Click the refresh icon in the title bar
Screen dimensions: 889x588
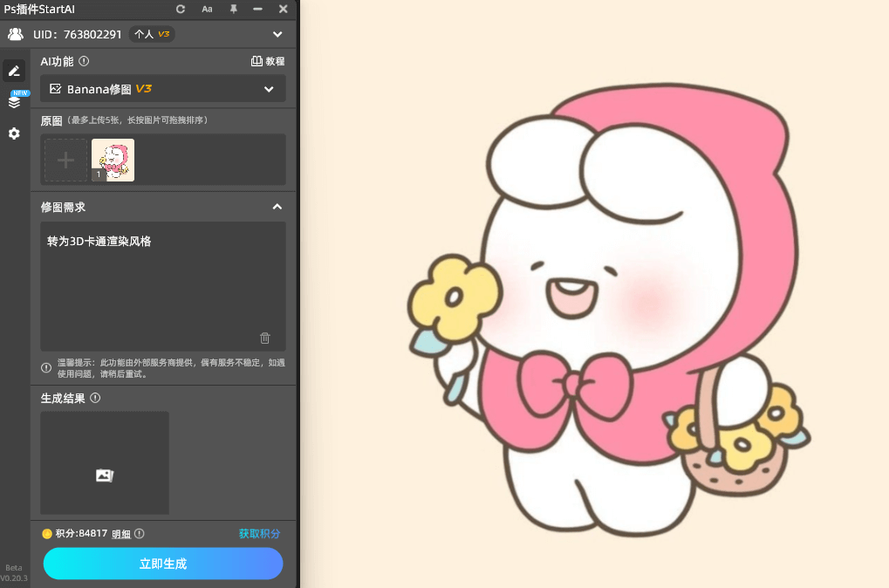tap(180, 9)
